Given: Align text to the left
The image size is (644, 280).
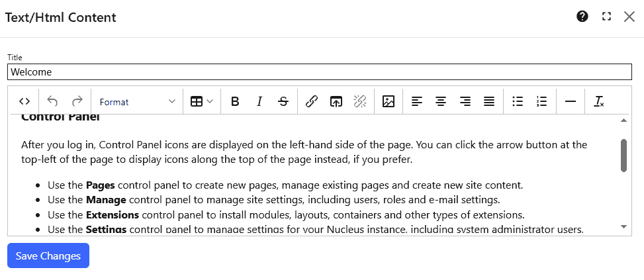Looking at the screenshot, I should coord(417,101).
